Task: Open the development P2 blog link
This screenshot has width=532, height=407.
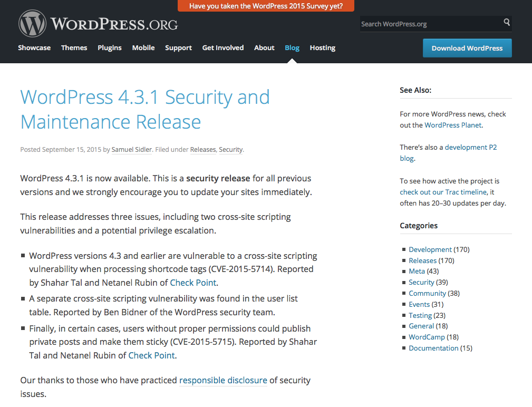Action: coord(448,153)
